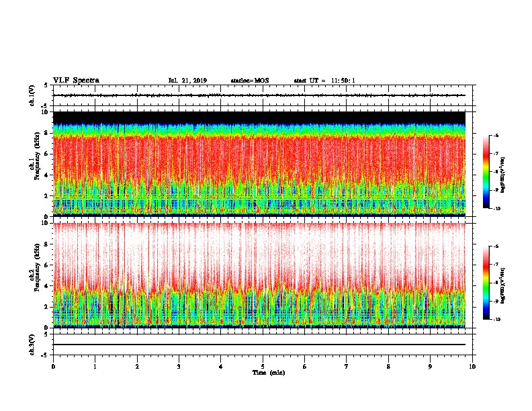Click the 4 kHz tick label on ch.1

(x=46, y=175)
